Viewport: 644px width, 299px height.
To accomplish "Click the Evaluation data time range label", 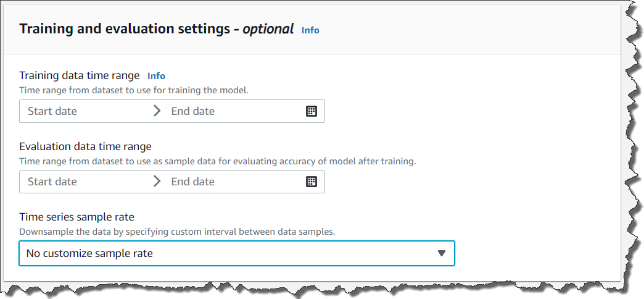I will [x=85, y=146].
